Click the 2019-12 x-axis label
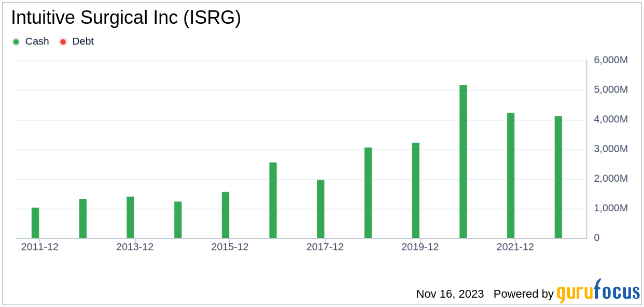644x307 pixels. coord(420,247)
